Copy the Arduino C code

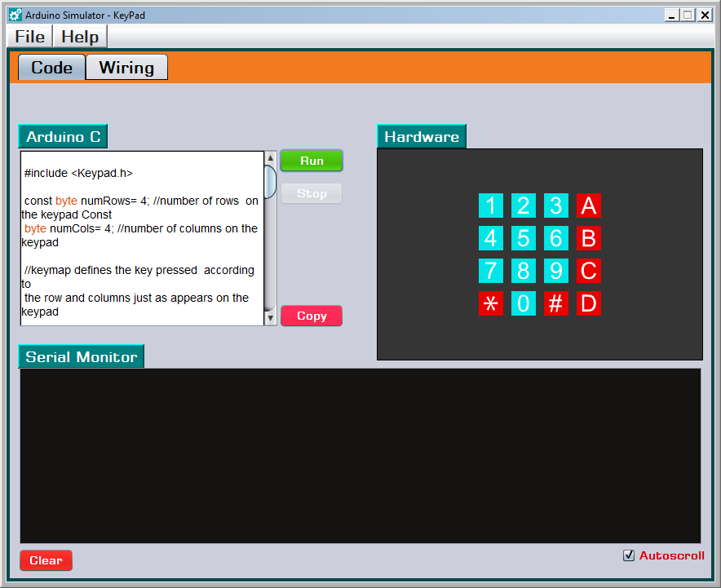click(x=312, y=316)
